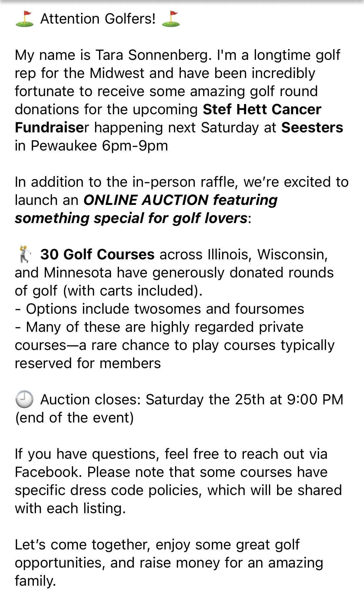Tap the clock emoji beside "Auction closes"
364x599 pixels.
pyautogui.click(x=24, y=399)
